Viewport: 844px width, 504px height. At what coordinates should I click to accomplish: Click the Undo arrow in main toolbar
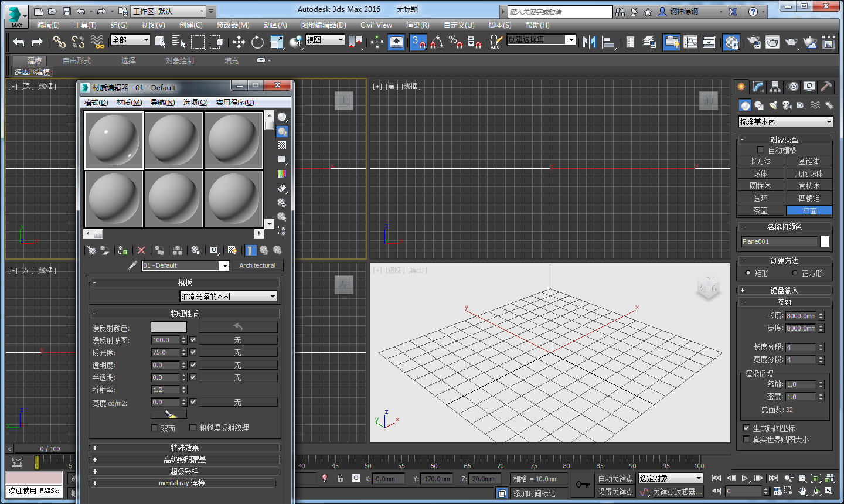[19, 42]
